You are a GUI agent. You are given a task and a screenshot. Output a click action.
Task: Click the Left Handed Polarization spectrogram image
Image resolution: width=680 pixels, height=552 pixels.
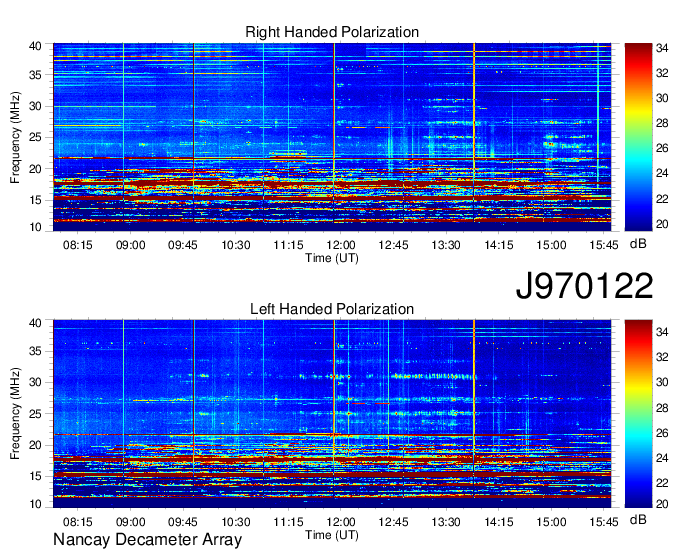pyautogui.click(x=332, y=414)
